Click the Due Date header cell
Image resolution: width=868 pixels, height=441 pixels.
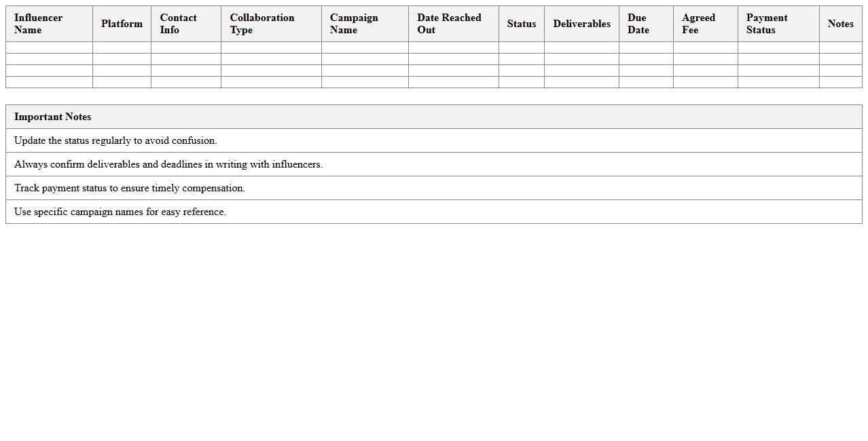(645, 24)
